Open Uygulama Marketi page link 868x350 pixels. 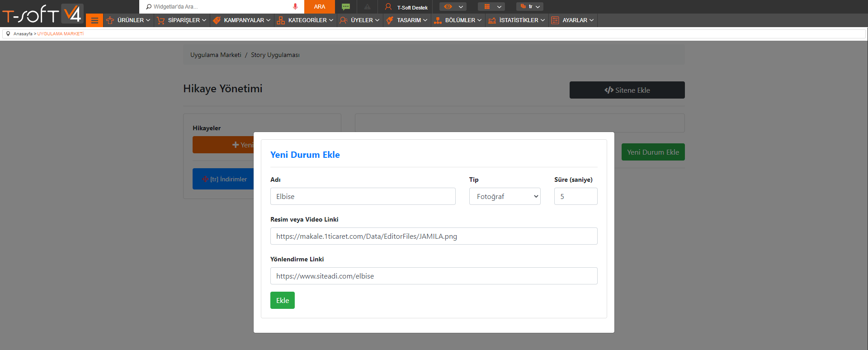216,55
